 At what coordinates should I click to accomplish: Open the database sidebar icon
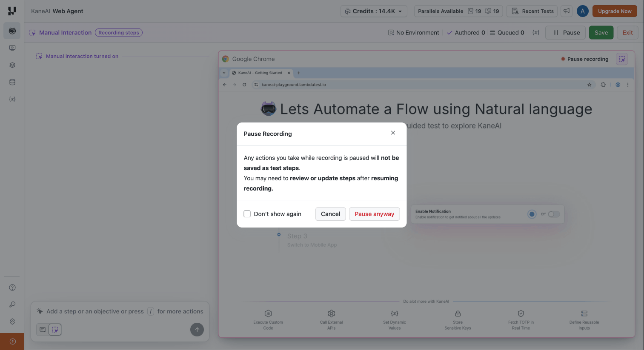pyautogui.click(x=12, y=82)
